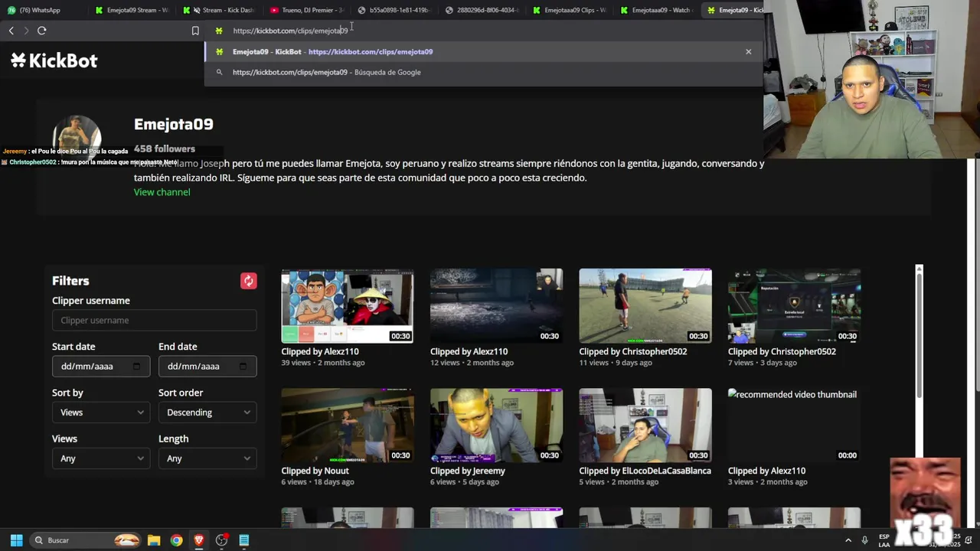Select the Emejota09 - KickBot URL suggestion
This screenshot has width=980, height=551.
(483, 51)
